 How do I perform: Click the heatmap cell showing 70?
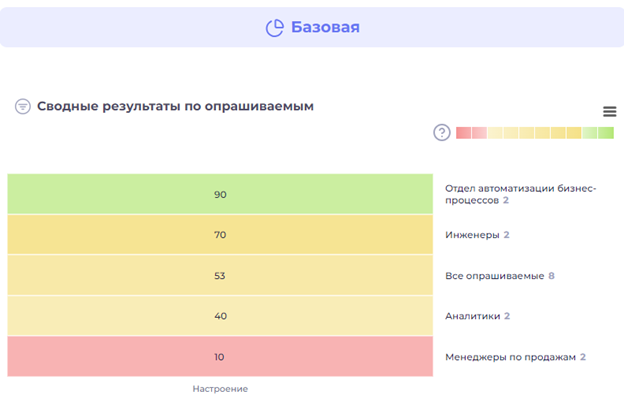pos(220,235)
